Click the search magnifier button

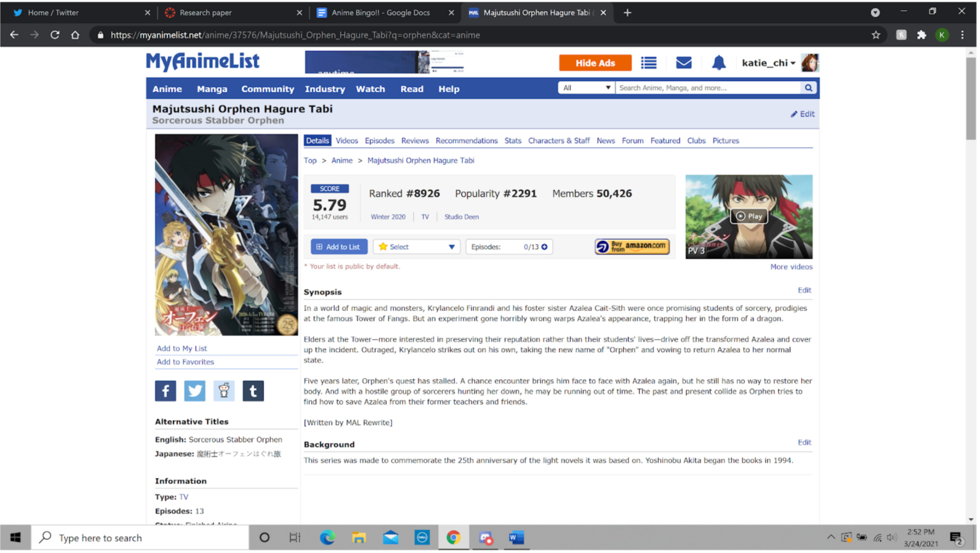(x=808, y=88)
